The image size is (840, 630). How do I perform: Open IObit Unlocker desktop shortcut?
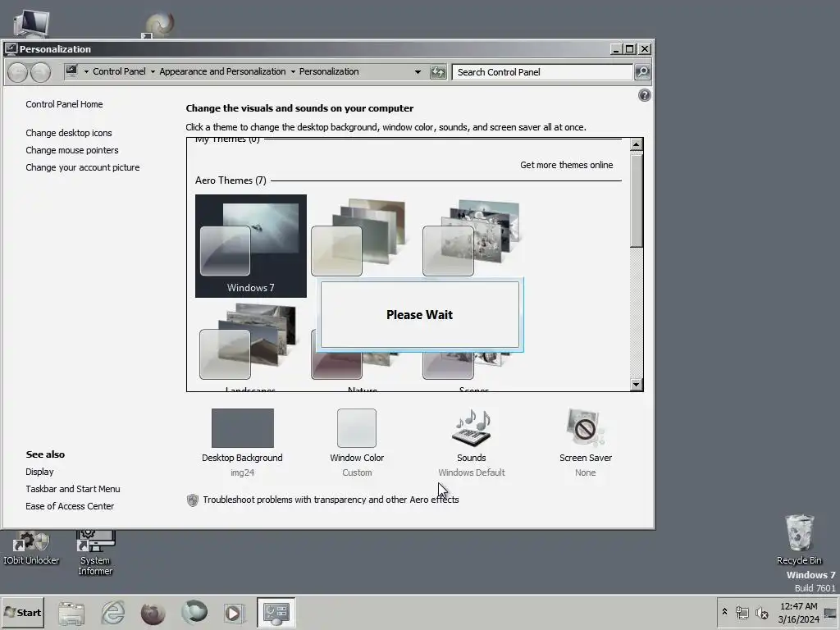pos(31,547)
